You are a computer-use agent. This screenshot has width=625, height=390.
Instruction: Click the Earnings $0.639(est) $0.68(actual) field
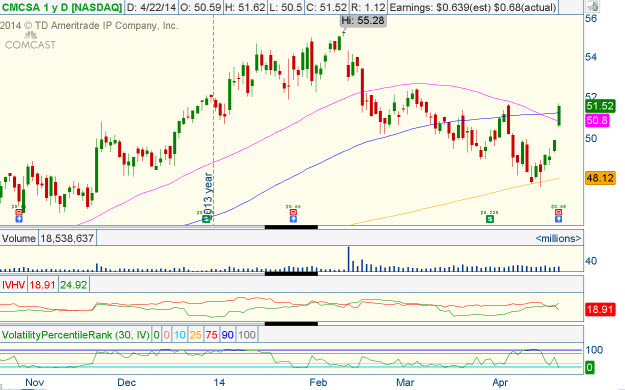pyautogui.click(x=472, y=7)
